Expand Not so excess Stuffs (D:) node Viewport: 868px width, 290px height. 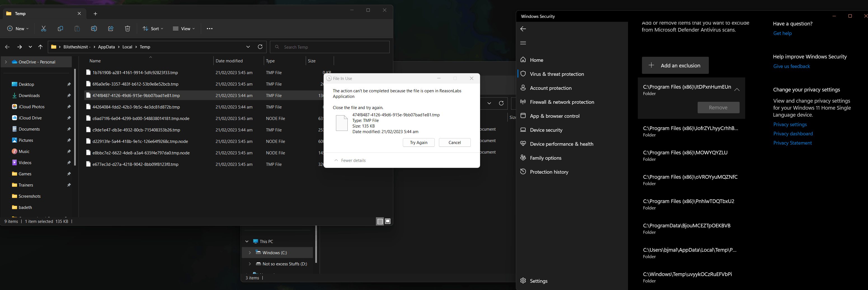pos(250,264)
